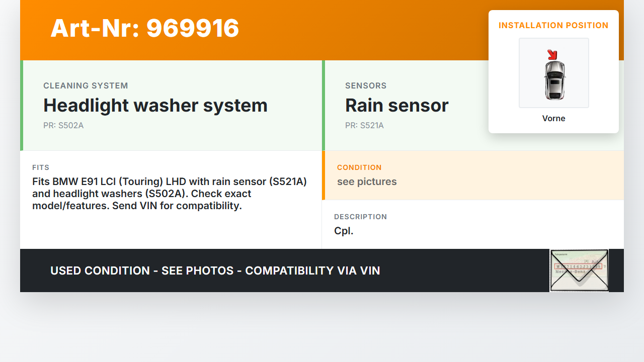The image size is (644, 362).
Task: Click the SENSORS category label
Action: [x=366, y=86]
